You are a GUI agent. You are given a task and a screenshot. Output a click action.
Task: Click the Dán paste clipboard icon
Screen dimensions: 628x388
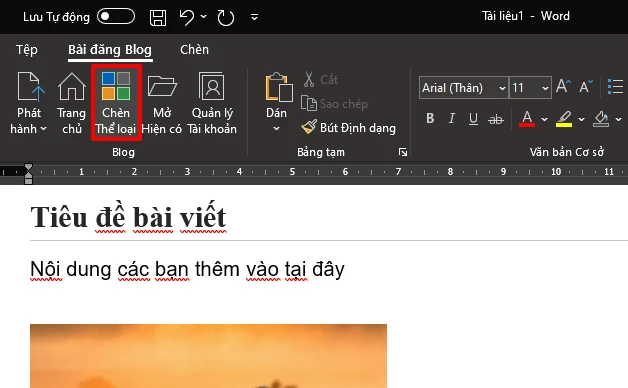pyautogui.click(x=278, y=87)
